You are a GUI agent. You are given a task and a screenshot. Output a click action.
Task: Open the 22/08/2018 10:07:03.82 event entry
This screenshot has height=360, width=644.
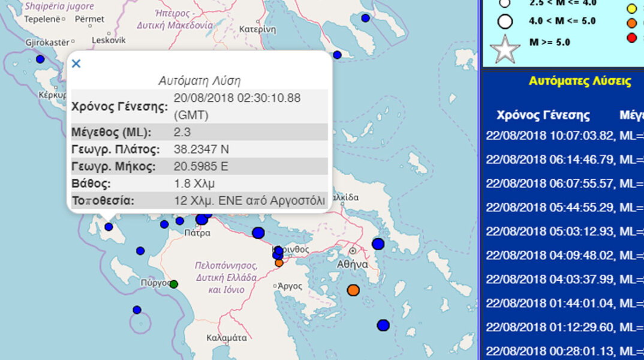pos(564,136)
